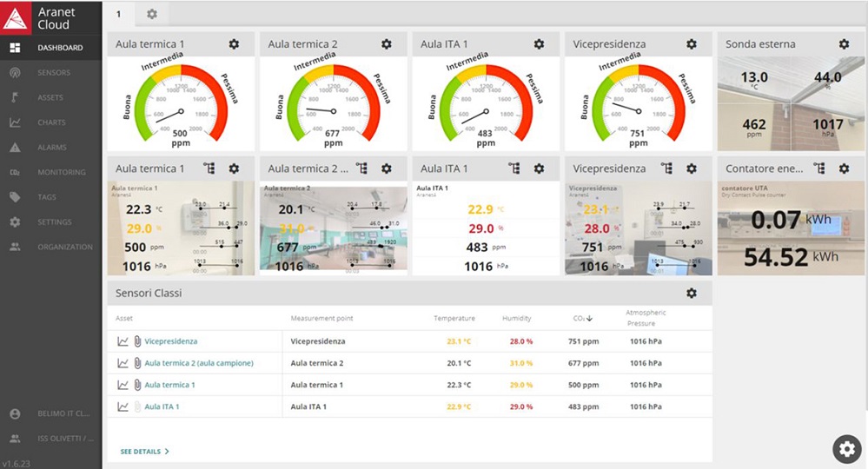Open Alarms section in the sidebar
Screen dimensions: 868x469
tap(52, 148)
